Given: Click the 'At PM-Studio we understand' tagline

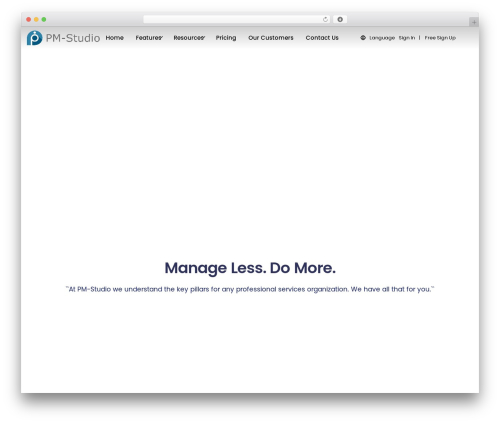Looking at the screenshot, I should (250, 289).
